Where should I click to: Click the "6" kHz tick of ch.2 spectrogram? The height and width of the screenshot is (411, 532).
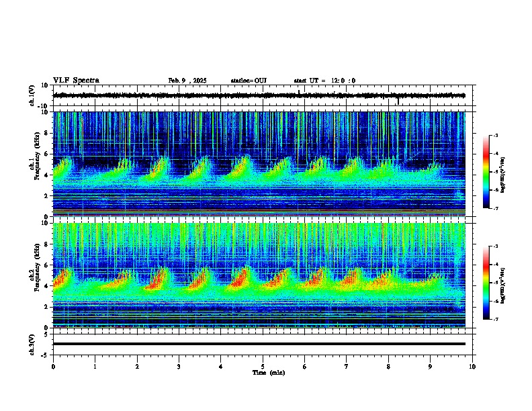(47, 265)
